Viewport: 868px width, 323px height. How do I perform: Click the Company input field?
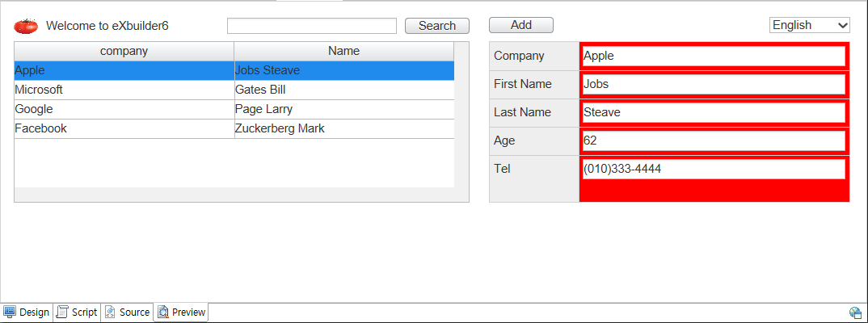(713, 56)
